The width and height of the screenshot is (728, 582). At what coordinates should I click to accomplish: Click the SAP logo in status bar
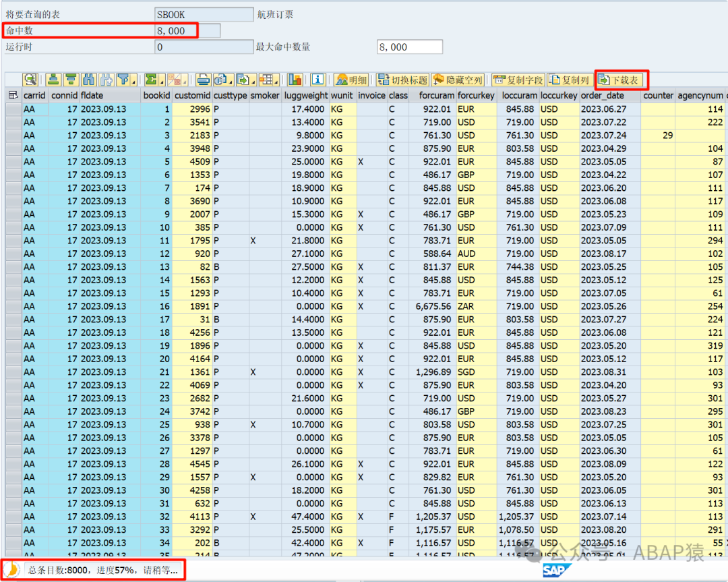tap(556, 571)
